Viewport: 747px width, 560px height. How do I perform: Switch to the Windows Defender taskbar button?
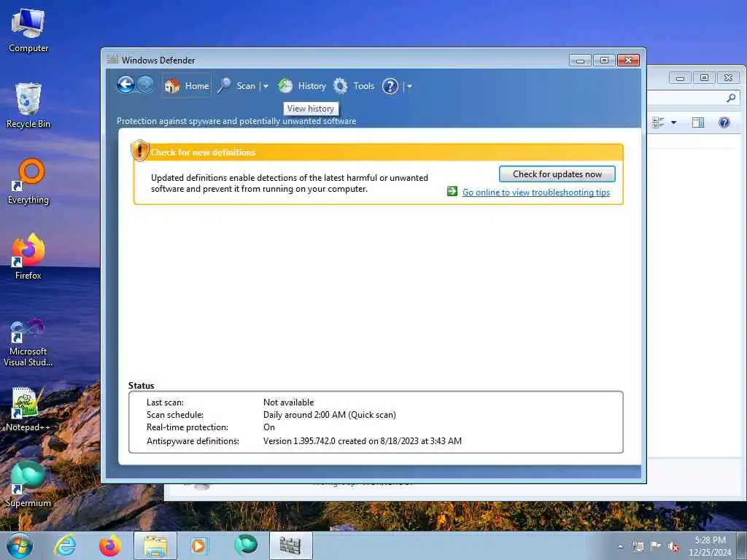pyautogui.click(x=290, y=545)
